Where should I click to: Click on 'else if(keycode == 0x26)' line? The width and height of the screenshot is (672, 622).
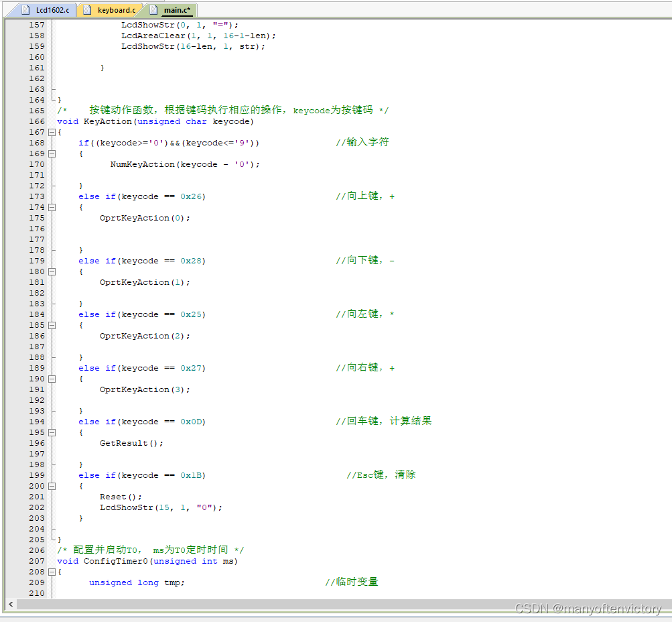pyautogui.click(x=142, y=197)
